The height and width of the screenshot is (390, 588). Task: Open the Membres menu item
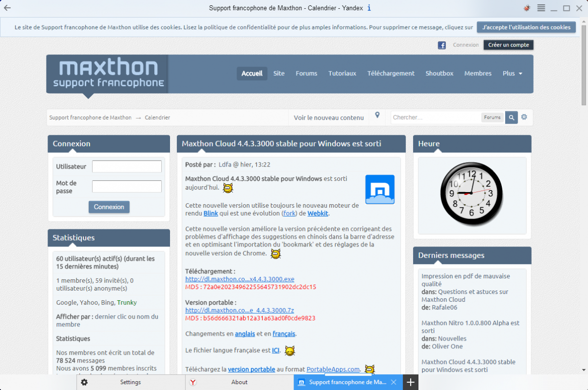click(478, 73)
